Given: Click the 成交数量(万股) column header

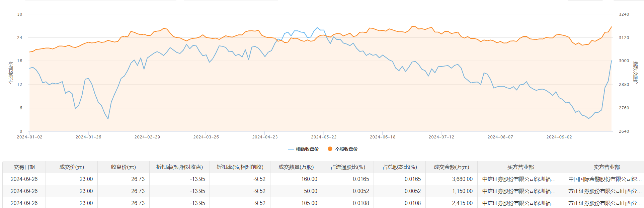Looking at the screenshot, I should coord(296,167).
